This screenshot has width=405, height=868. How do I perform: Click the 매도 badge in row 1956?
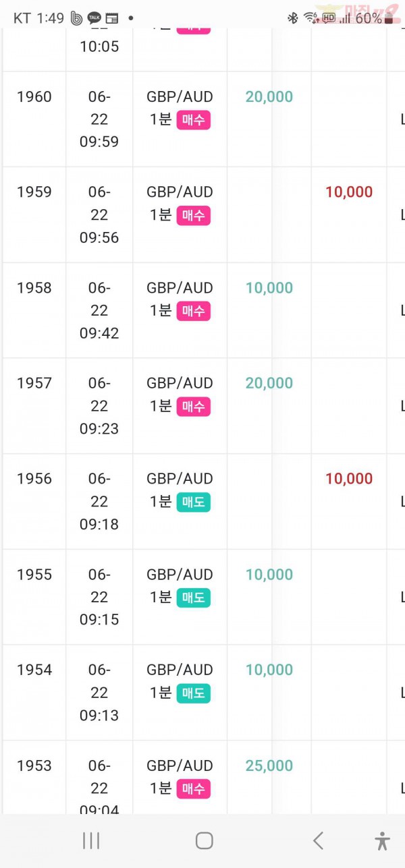click(x=193, y=502)
